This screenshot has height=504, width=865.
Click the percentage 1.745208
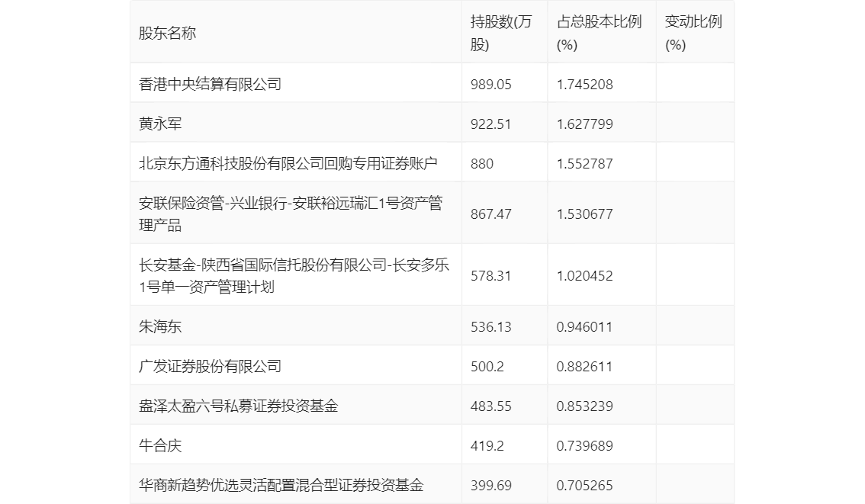click(585, 85)
